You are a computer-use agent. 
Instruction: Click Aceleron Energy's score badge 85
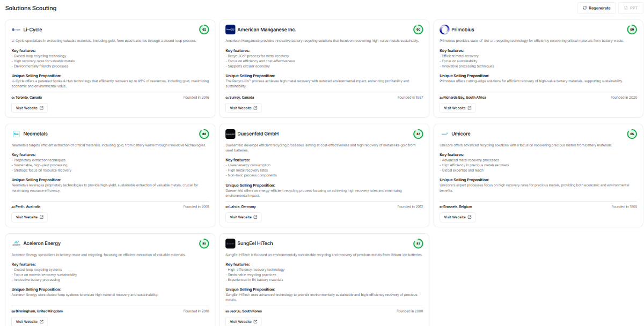pos(204,243)
